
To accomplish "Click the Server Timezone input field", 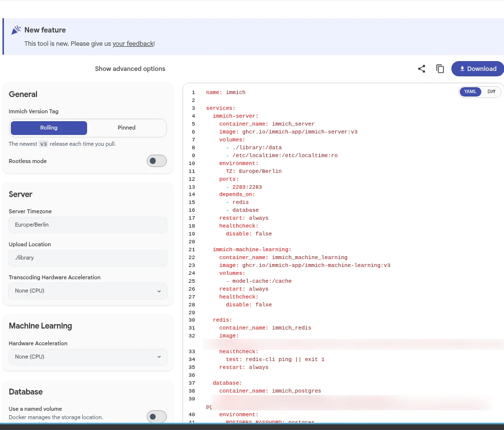I will pyautogui.click(x=88, y=225).
